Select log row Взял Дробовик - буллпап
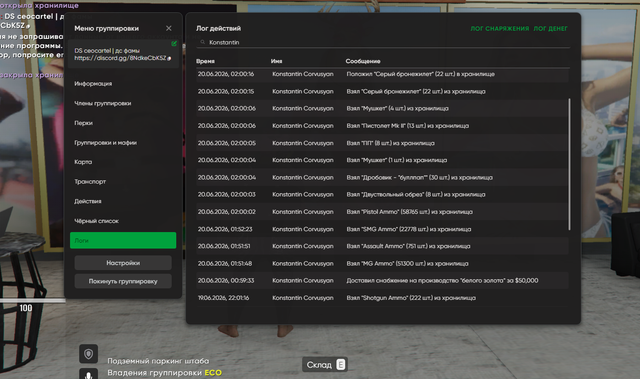Image resolution: width=640 pixels, height=379 pixels. (382, 177)
